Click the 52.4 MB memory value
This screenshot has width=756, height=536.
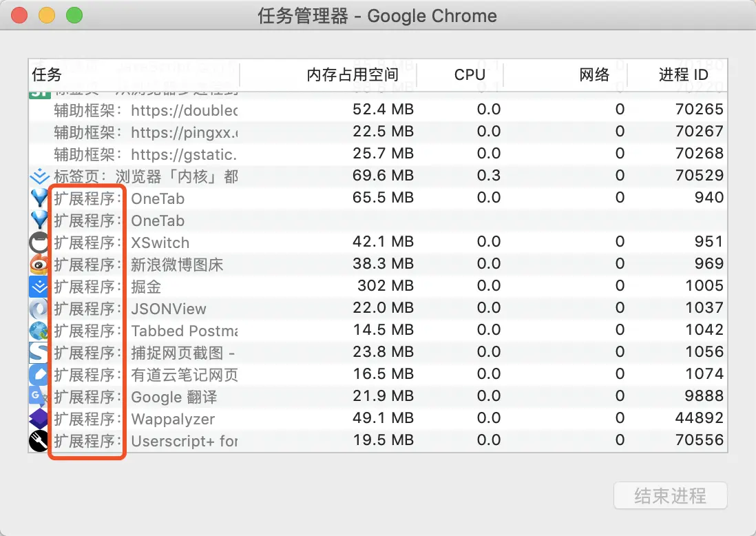384,109
